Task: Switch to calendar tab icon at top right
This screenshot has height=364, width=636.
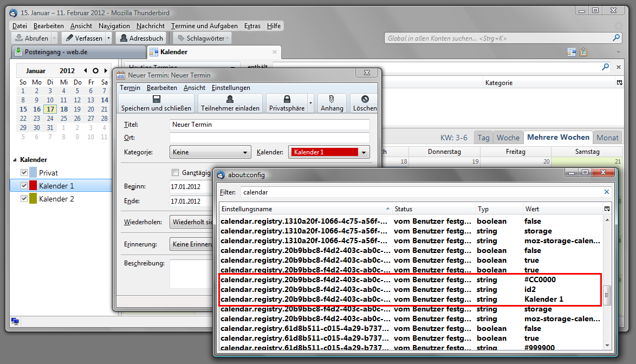Action: tap(571, 52)
